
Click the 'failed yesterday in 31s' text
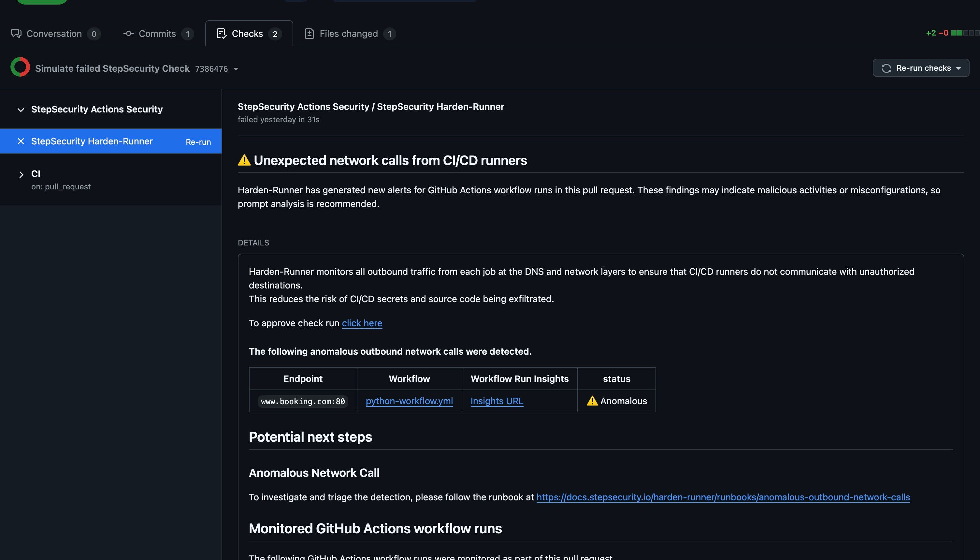pos(279,120)
